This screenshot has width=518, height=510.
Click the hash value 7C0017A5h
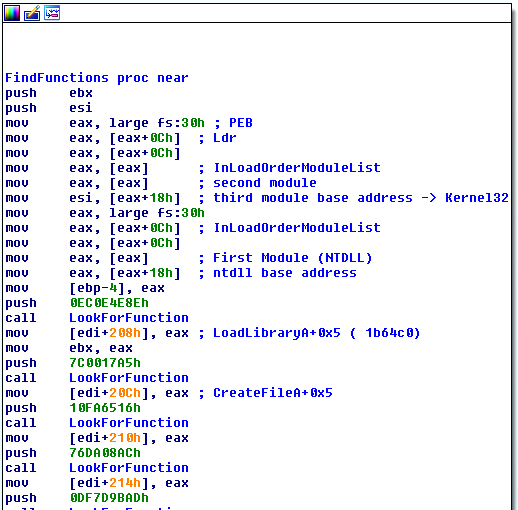click(105, 363)
